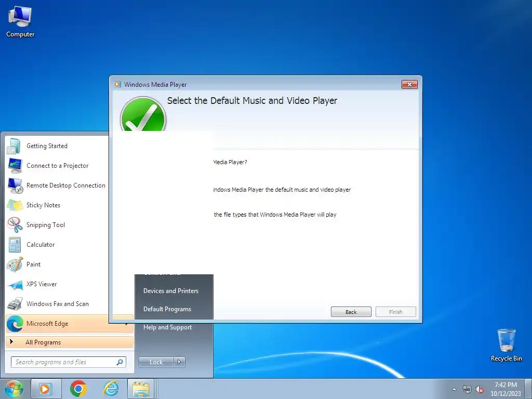The width and height of the screenshot is (532, 399).
Task: Open Devices and Printers
Action: click(171, 291)
